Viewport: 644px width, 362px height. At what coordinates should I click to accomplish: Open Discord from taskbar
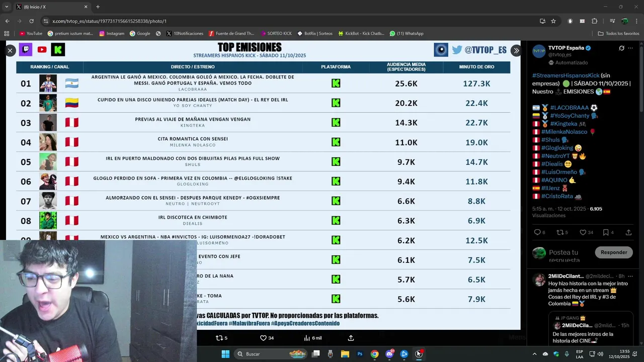pos(389,354)
